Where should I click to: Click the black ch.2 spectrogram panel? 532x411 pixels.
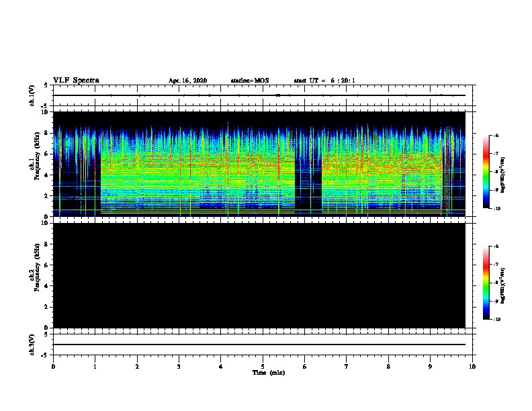pos(259,275)
